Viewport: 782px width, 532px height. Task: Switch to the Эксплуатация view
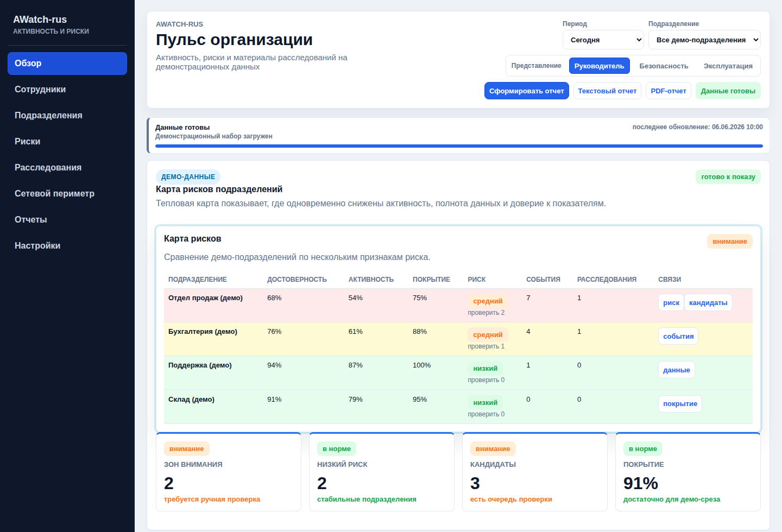(728, 66)
